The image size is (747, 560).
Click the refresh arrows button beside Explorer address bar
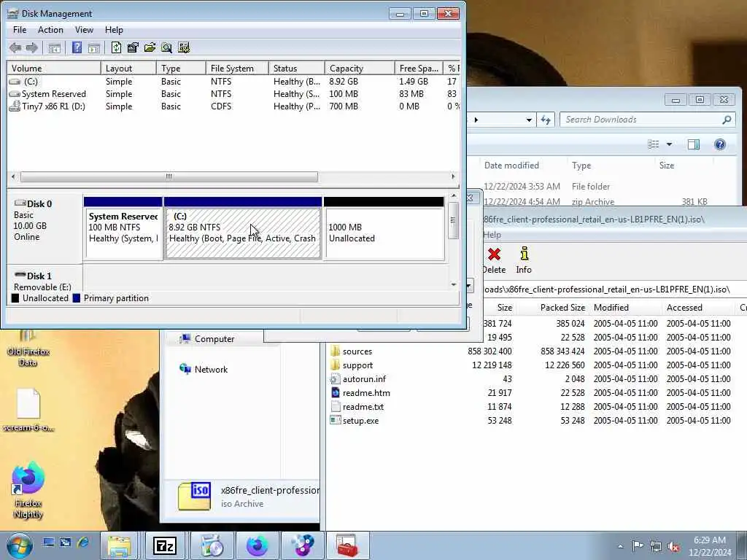coord(546,120)
